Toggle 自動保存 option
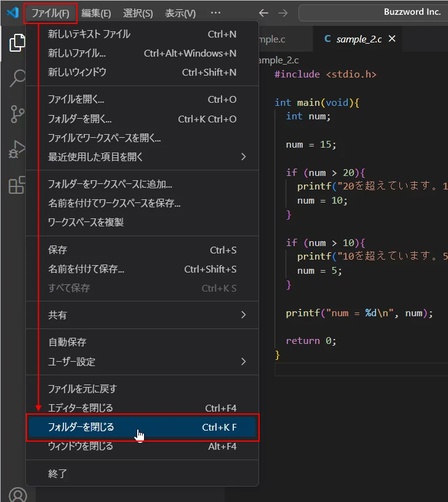Screen dimensions: 448x502 (142, 342)
